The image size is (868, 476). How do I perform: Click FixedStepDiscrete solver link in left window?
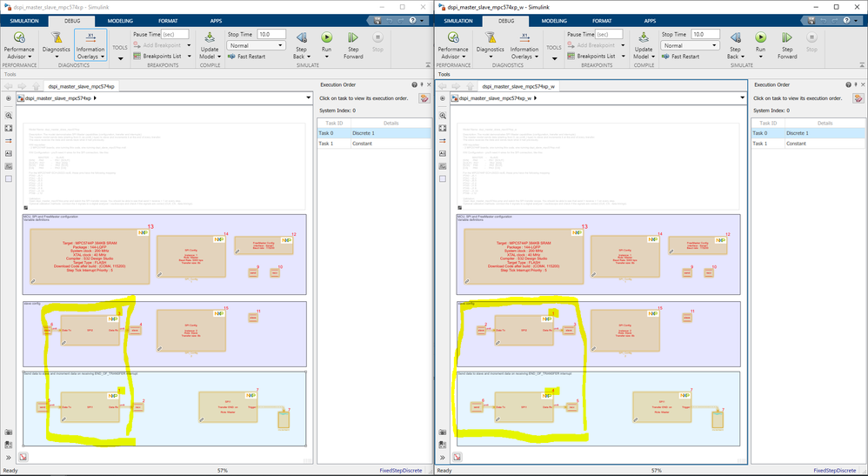400,471
